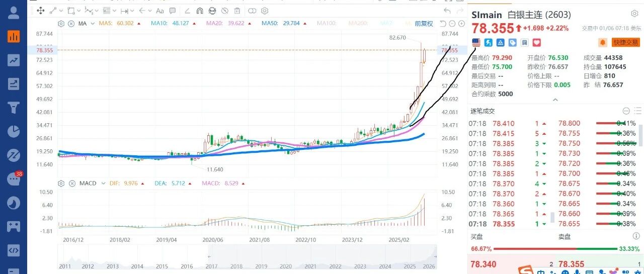Open the 前复权 adjustment option
Viewport: 644px width, 274px height.
pos(424,24)
